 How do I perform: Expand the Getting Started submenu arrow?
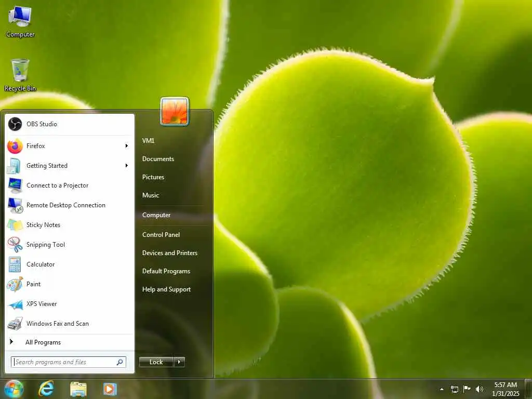pyautogui.click(x=127, y=166)
